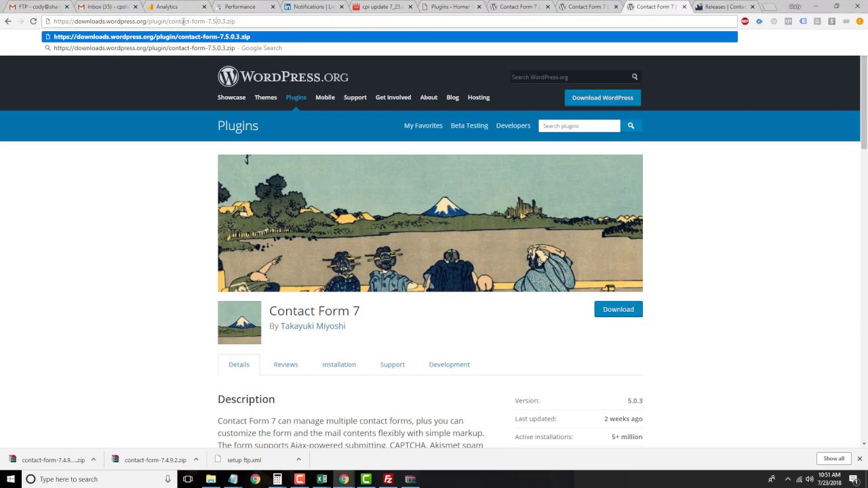Click the red ABP extension icon
This screenshot has width=868, height=488.
click(x=745, y=21)
